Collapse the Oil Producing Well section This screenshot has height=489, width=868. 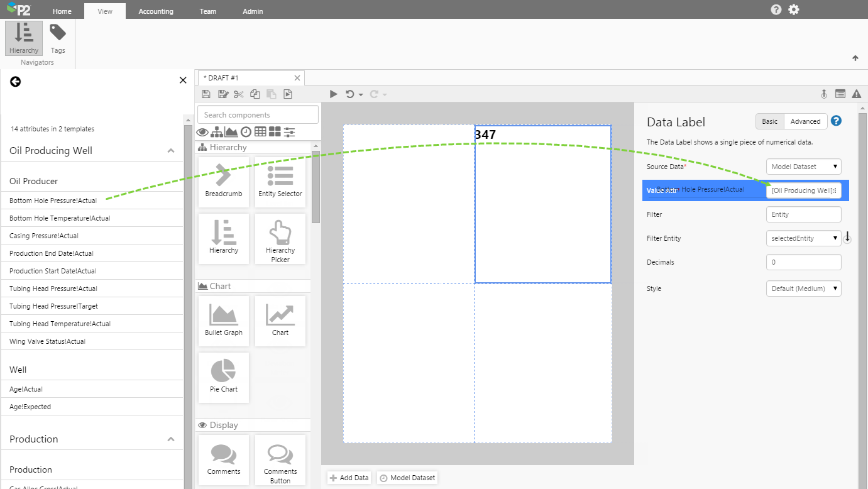click(x=170, y=151)
